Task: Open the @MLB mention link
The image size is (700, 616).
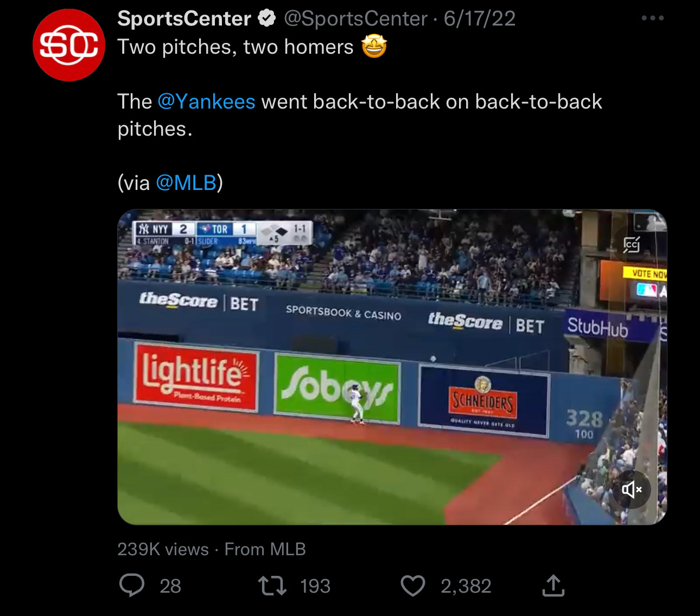Action: [186, 183]
